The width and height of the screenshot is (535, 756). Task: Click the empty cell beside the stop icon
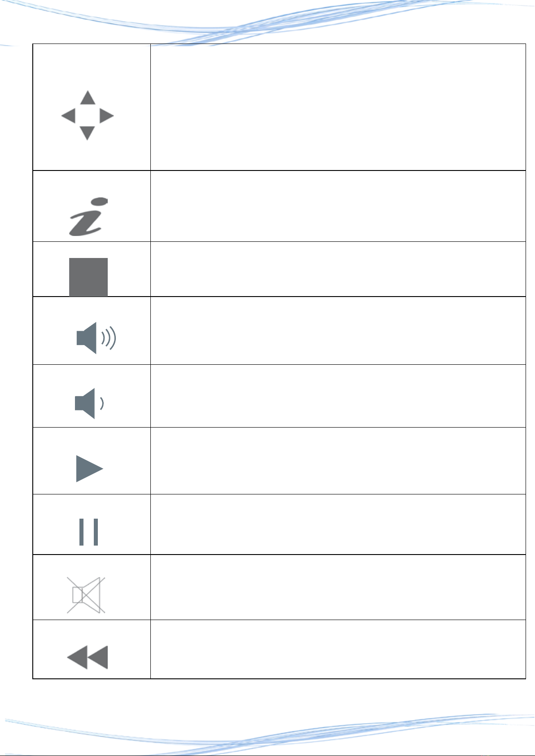[x=338, y=269]
